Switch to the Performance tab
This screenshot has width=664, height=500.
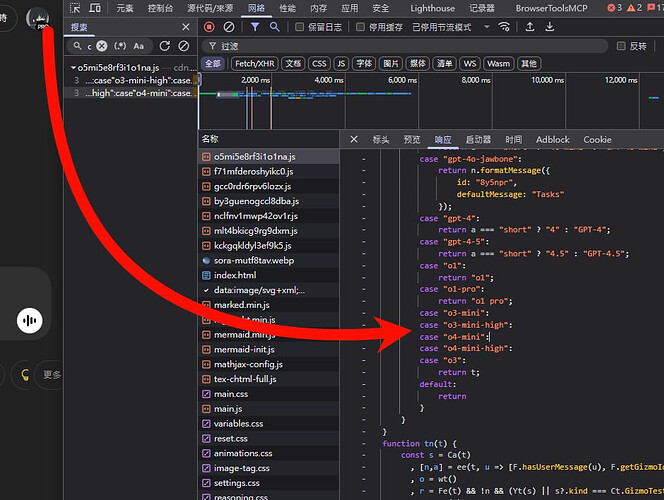(x=288, y=8)
